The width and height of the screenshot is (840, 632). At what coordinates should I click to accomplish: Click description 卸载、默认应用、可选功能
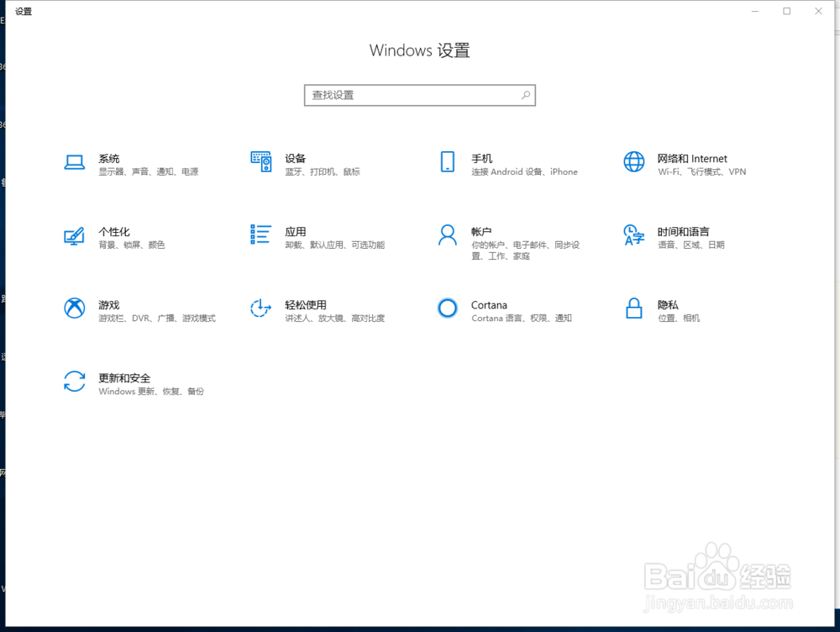point(335,245)
